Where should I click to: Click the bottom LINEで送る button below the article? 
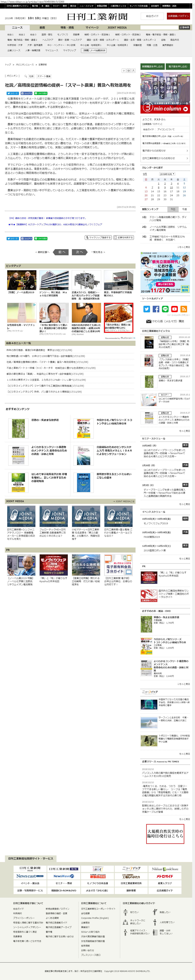click(x=41, y=239)
